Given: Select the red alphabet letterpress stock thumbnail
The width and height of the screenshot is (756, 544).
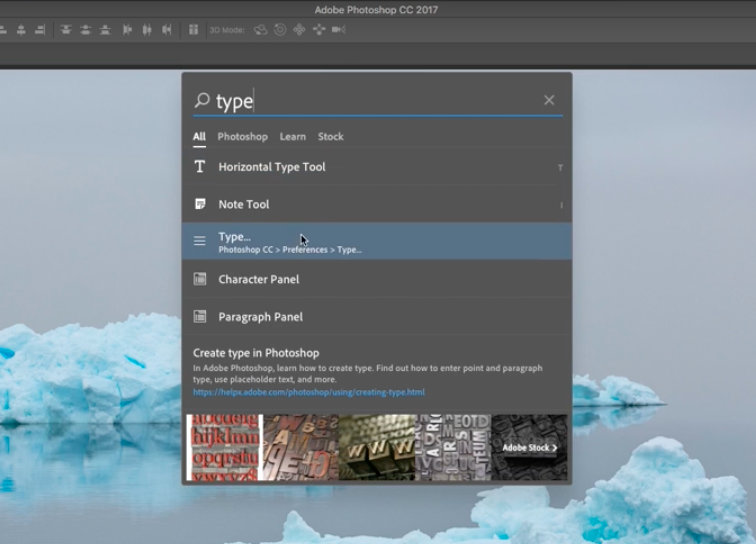Looking at the screenshot, I should click(225, 448).
